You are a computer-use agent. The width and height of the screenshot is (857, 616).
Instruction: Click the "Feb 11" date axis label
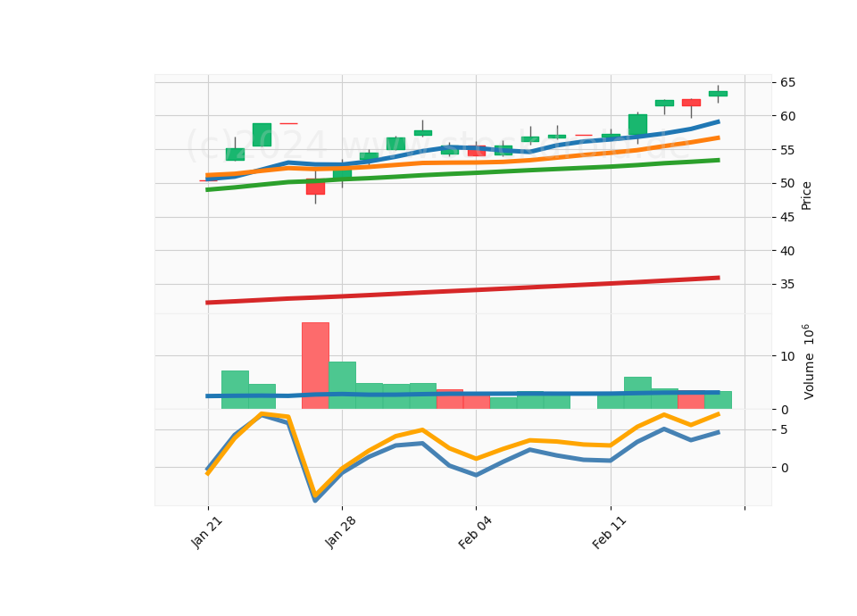[609, 532]
